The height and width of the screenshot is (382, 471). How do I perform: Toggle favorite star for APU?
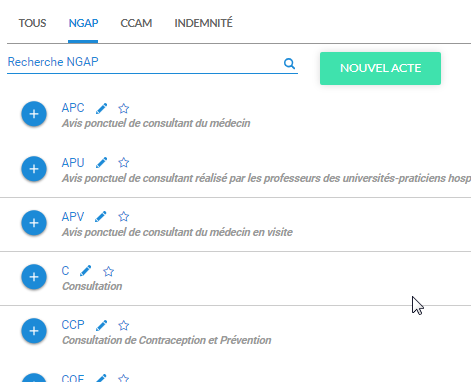(x=124, y=163)
